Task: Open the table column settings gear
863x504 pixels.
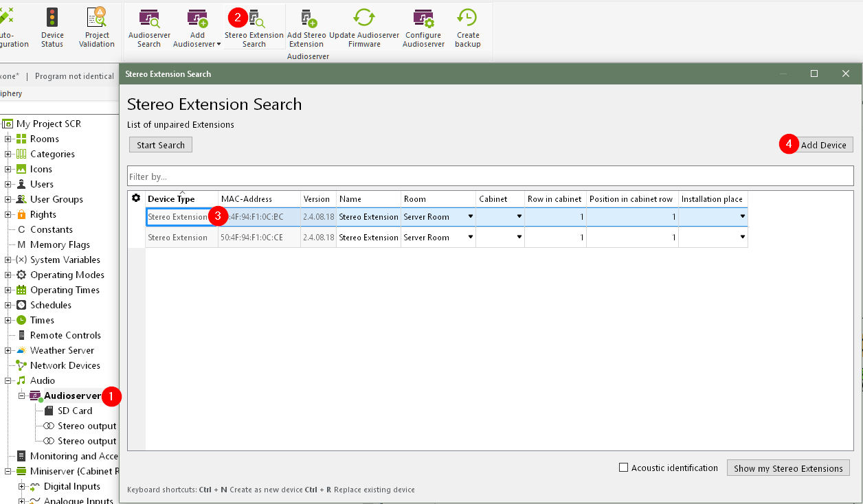Action: coord(136,198)
